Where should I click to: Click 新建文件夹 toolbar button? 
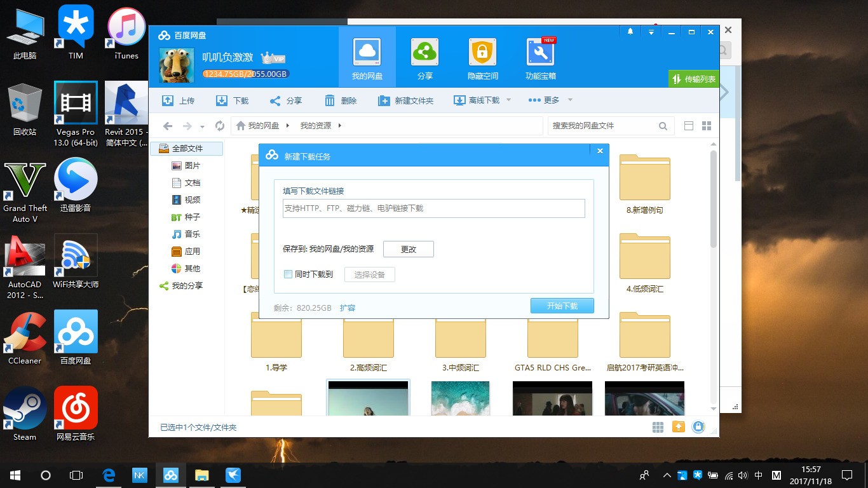pos(405,100)
